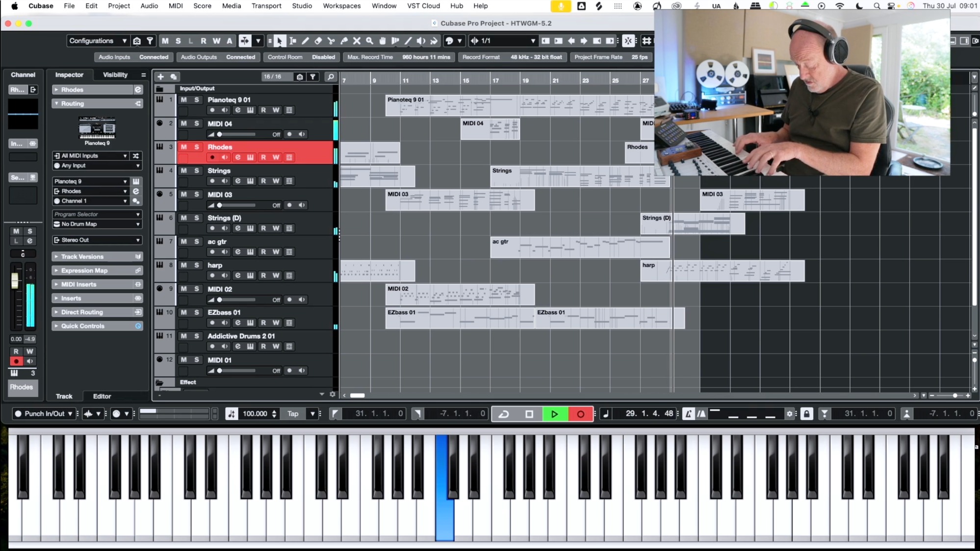Open the Stereo Out dropdown
The height and width of the screenshot is (551, 980).
(x=97, y=240)
